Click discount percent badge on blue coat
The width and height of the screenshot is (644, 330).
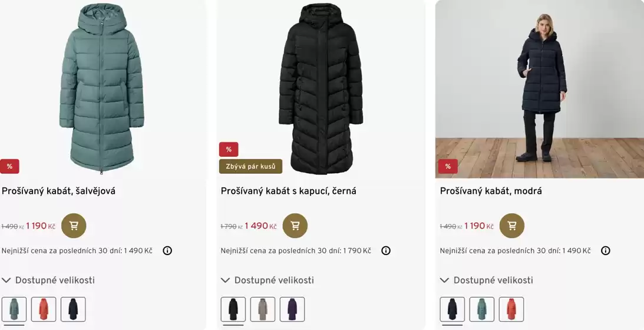coord(448,167)
